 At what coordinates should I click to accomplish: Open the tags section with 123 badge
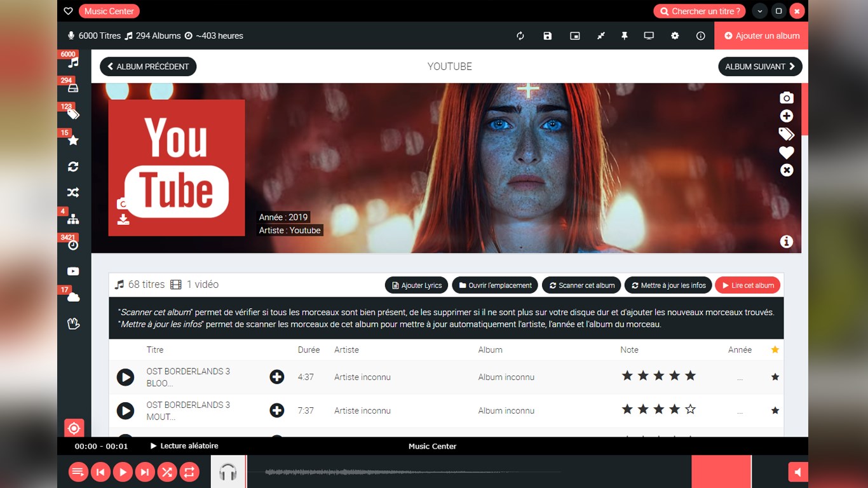74,114
